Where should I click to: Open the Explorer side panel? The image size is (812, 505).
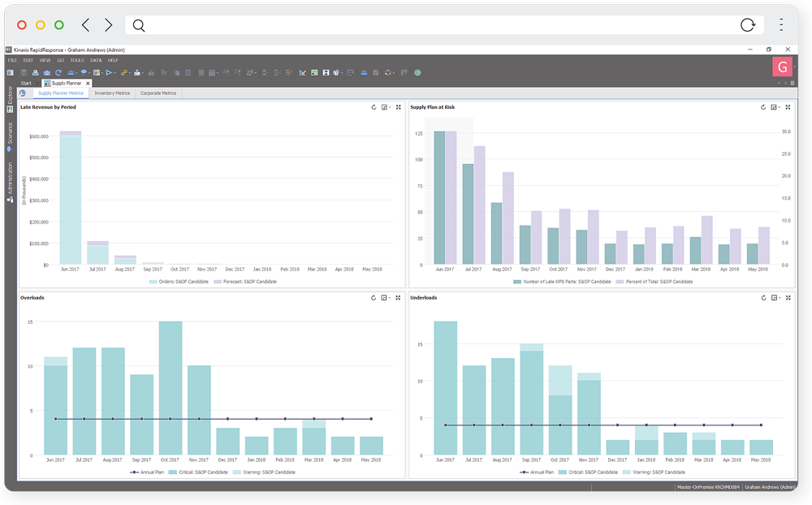pyautogui.click(x=10, y=99)
